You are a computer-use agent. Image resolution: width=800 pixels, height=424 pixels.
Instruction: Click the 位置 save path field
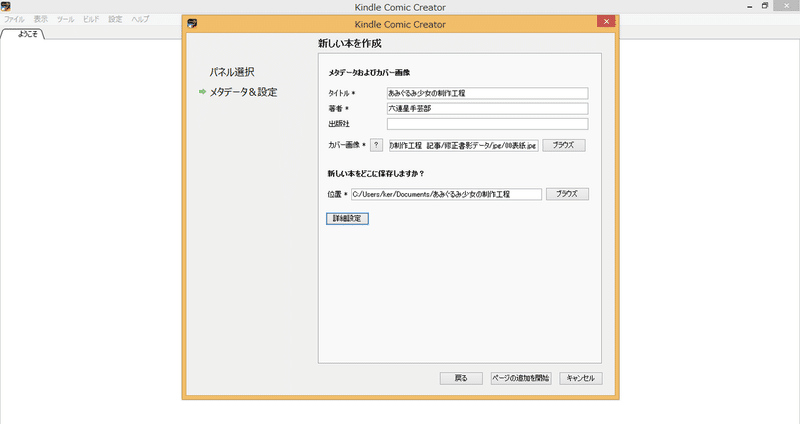(x=446, y=194)
